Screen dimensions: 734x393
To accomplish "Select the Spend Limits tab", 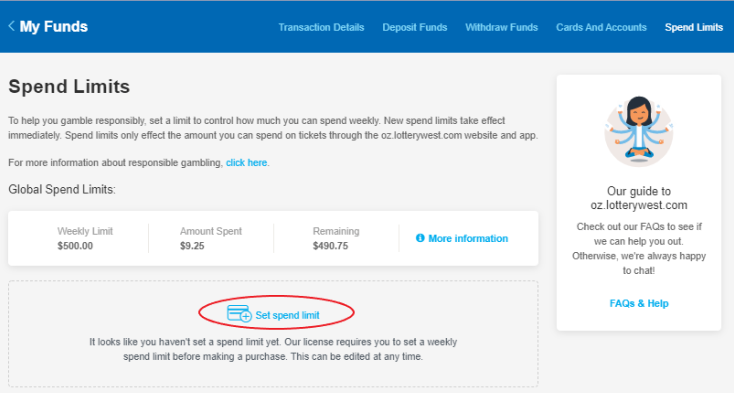I will (694, 27).
